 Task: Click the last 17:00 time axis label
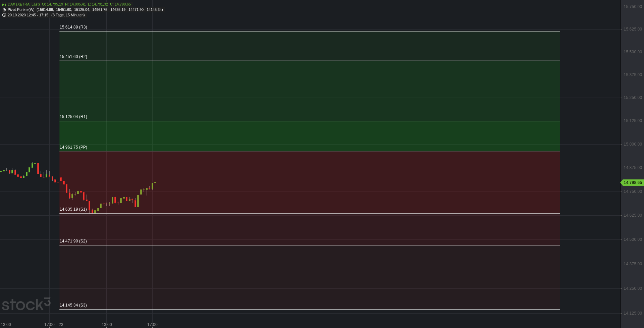[x=152, y=325]
